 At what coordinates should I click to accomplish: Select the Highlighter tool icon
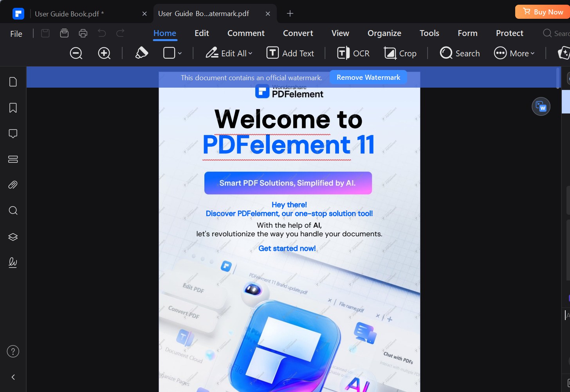[141, 53]
